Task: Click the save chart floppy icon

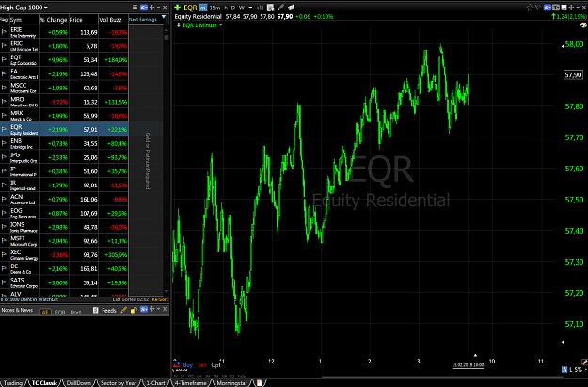Action: point(564,8)
